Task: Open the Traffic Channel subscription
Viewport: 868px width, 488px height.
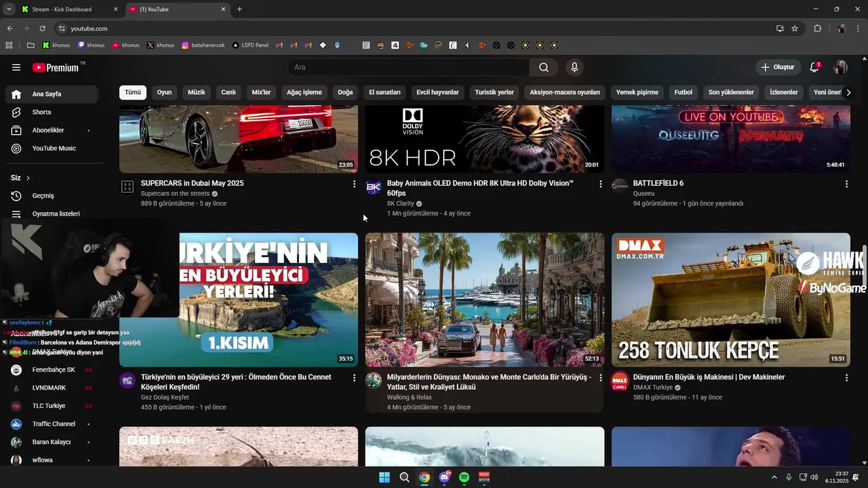Action: 53,424
